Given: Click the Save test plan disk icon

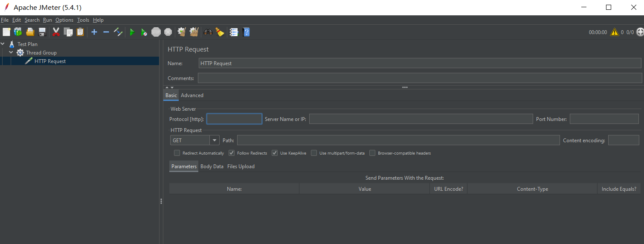Looking at the screenshot, I should pos(42,32).
